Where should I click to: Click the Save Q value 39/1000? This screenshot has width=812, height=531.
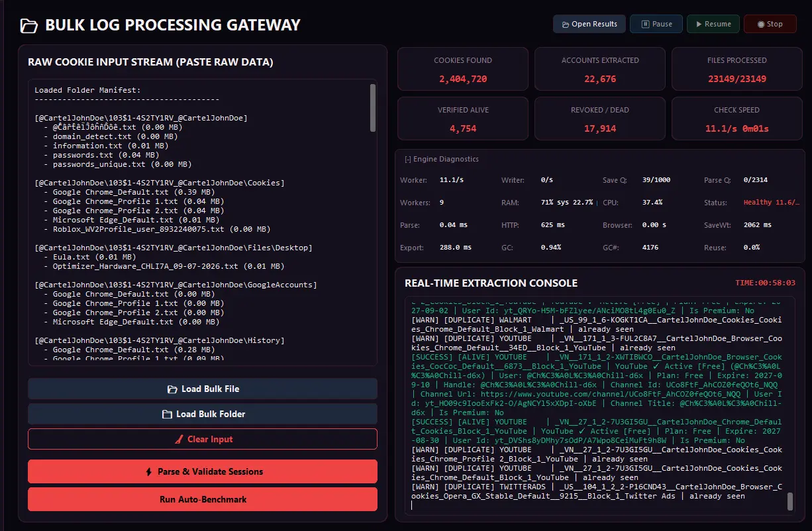click(656, 180)
